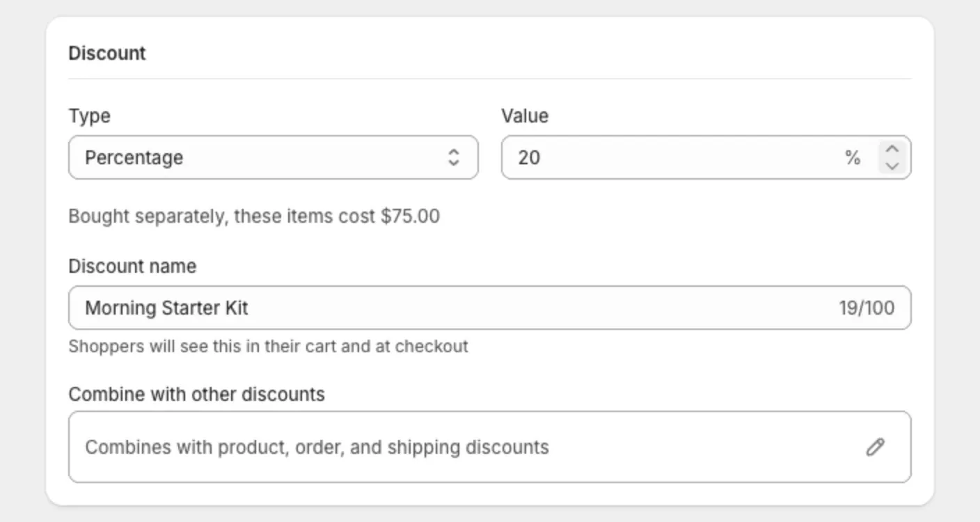Click the Discount name input field
Screen dimensions: 980x522
(489, 308)
